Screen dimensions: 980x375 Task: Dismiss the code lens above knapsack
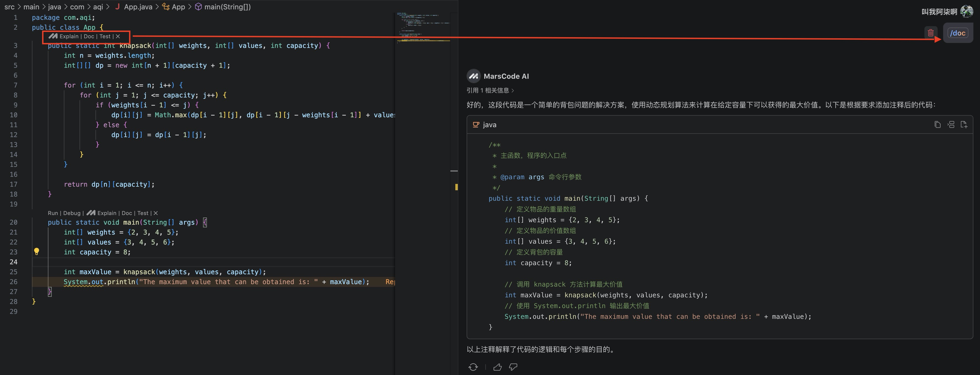[118, 36]
